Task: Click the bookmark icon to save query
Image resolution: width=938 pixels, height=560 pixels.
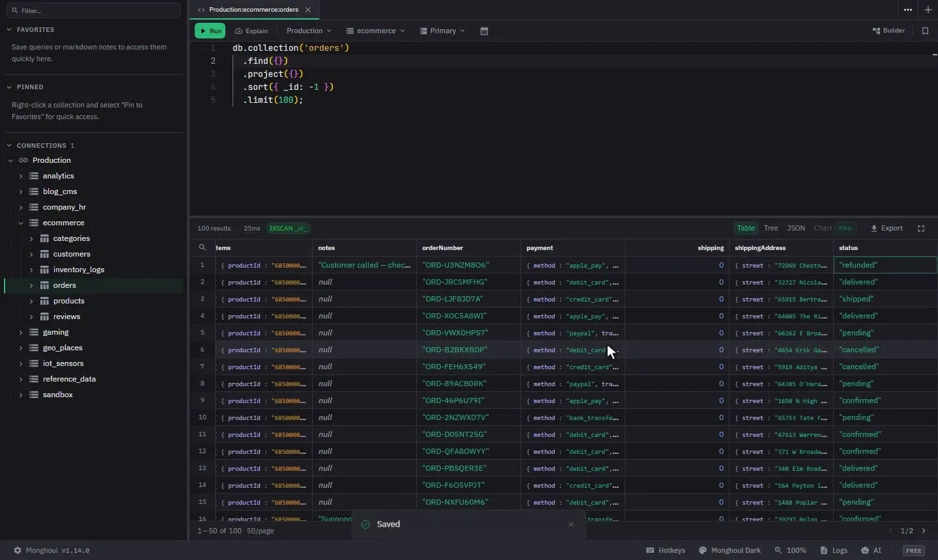Action: click(x=925, y=31)
